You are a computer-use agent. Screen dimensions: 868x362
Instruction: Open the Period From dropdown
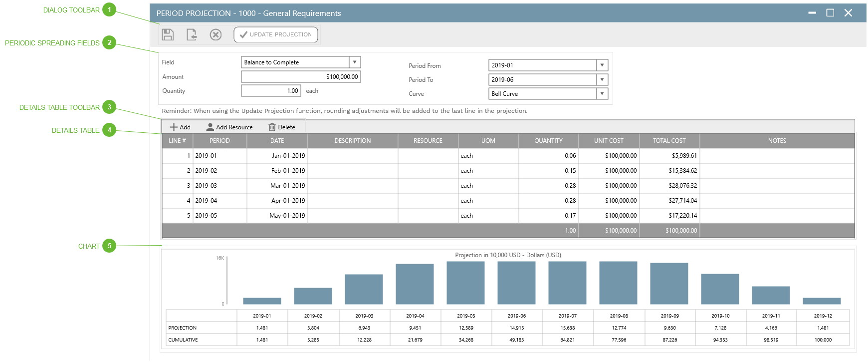[602, 65]
